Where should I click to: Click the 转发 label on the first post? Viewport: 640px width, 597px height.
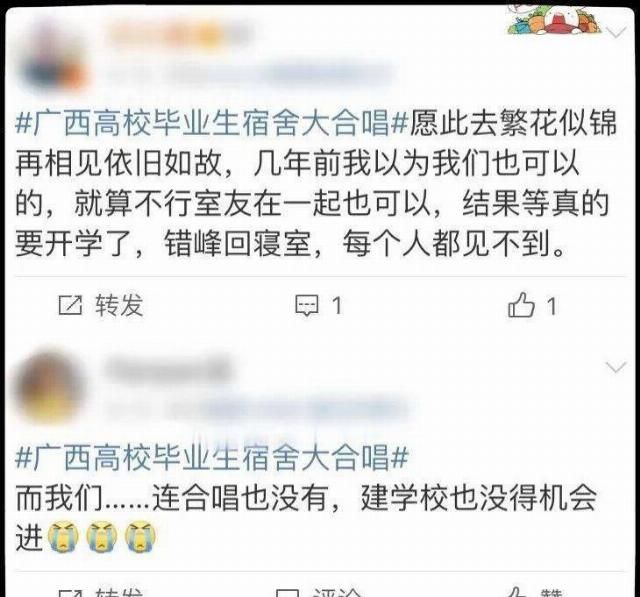(x=119, y=305)
